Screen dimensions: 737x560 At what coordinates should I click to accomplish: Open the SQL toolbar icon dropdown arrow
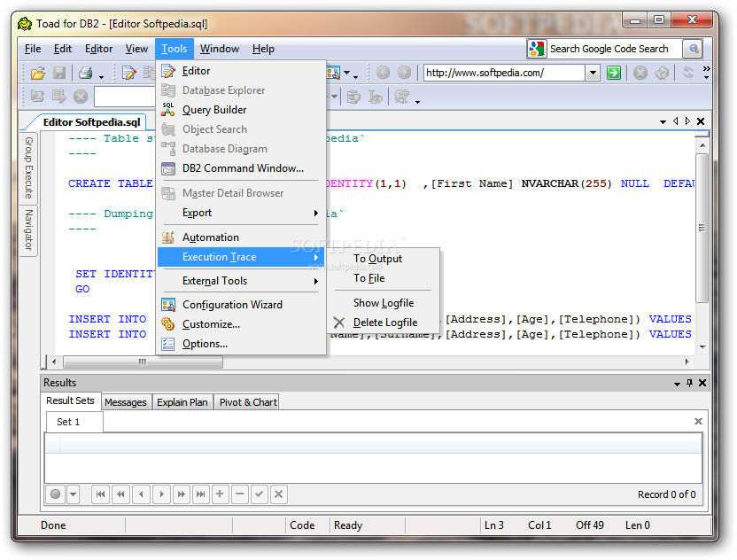[x=417, y=101]
